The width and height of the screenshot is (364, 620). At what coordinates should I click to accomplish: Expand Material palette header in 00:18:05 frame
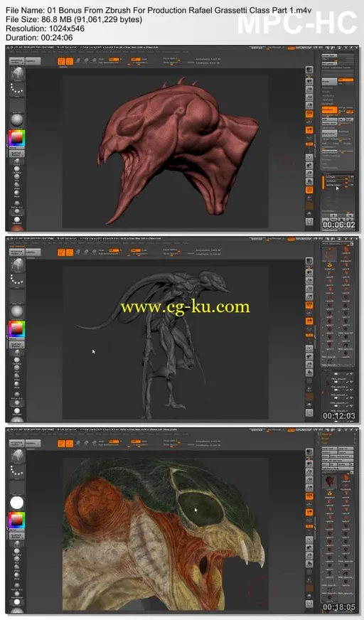[327, 434]
